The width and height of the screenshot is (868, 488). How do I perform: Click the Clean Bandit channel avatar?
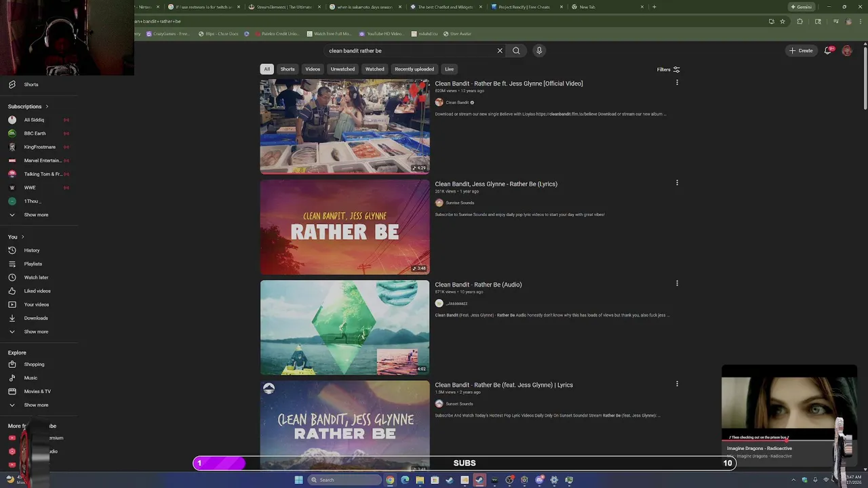(x=439, y=102)
